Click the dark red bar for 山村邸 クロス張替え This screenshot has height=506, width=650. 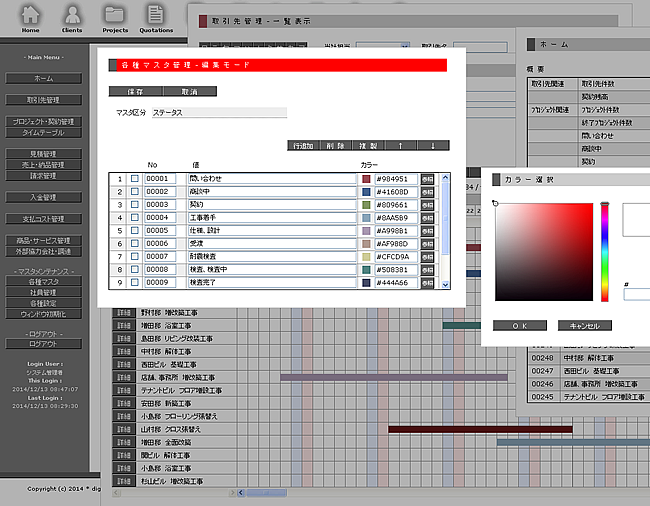[480, 429]
